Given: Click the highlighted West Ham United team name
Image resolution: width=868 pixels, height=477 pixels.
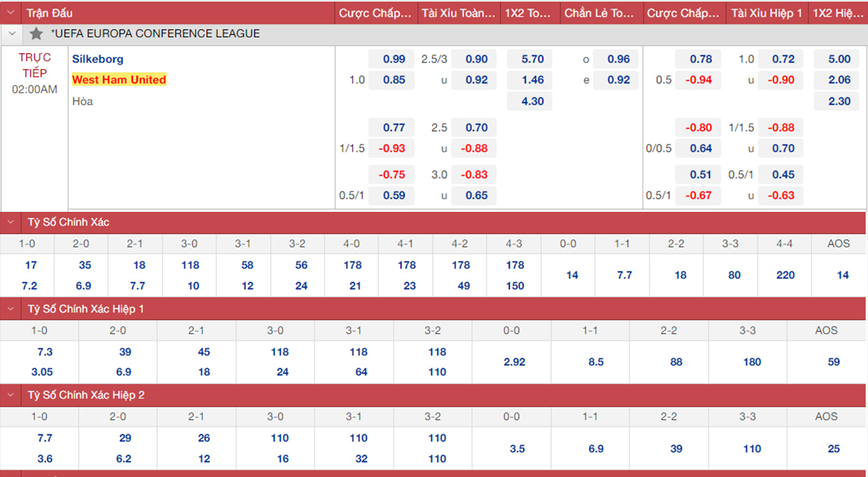Looking at the screenshot, I should (x=119, y=80).
